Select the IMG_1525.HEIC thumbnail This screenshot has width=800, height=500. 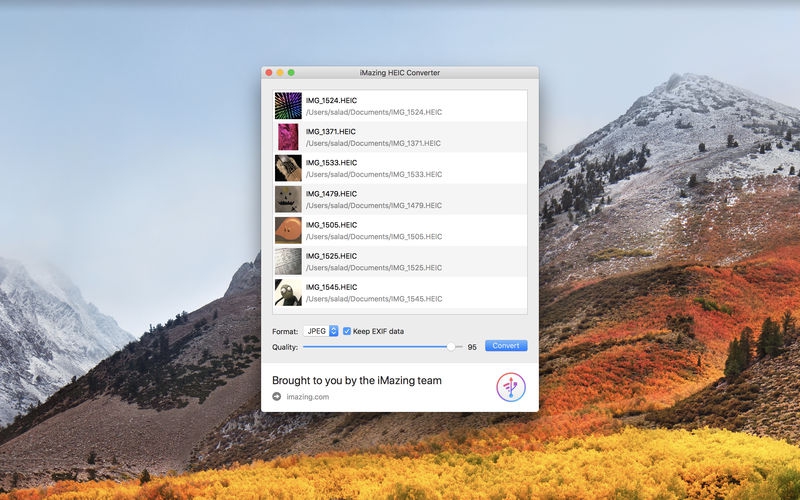point(288,261)
